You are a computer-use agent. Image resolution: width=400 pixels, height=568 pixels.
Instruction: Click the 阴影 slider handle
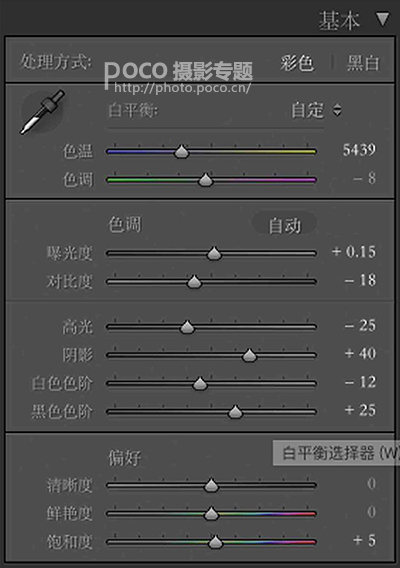tap(249, 355)
